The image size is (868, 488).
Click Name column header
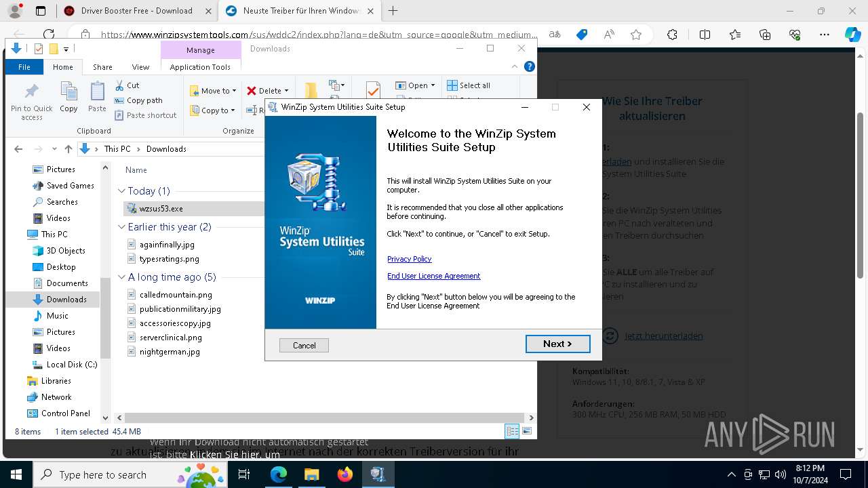[136, 170]
